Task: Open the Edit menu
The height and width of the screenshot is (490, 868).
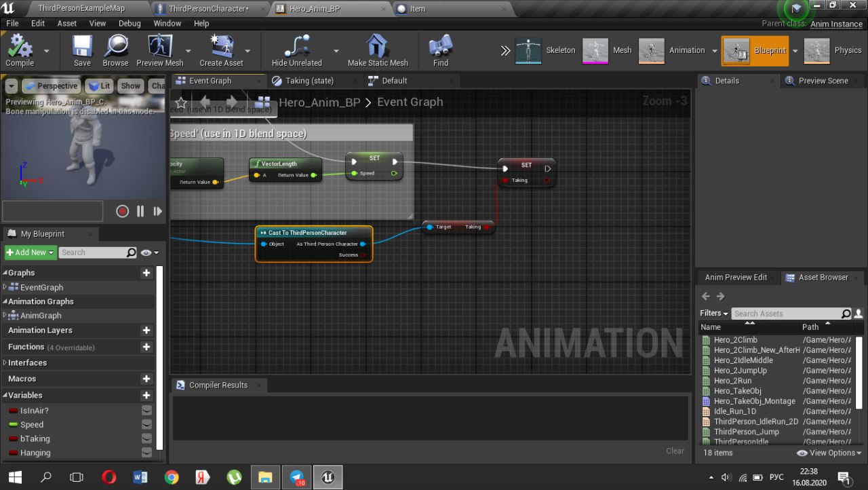Action: [x=38, y=23]
